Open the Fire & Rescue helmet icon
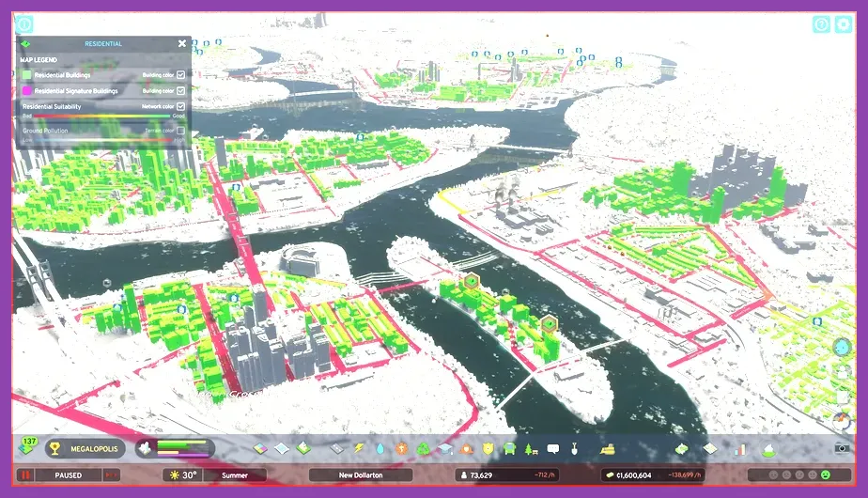Screen dimensions: 868x498 pyautogui.click(x=467, y=449)
